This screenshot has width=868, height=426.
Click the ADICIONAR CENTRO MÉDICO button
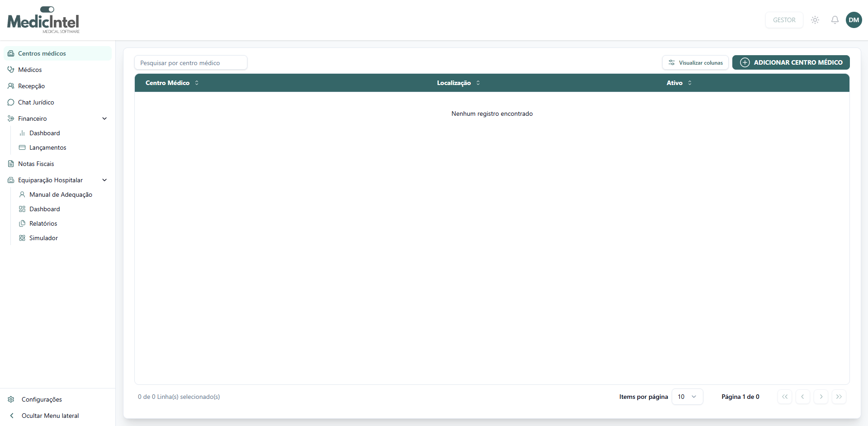click(x=791, y=62)
